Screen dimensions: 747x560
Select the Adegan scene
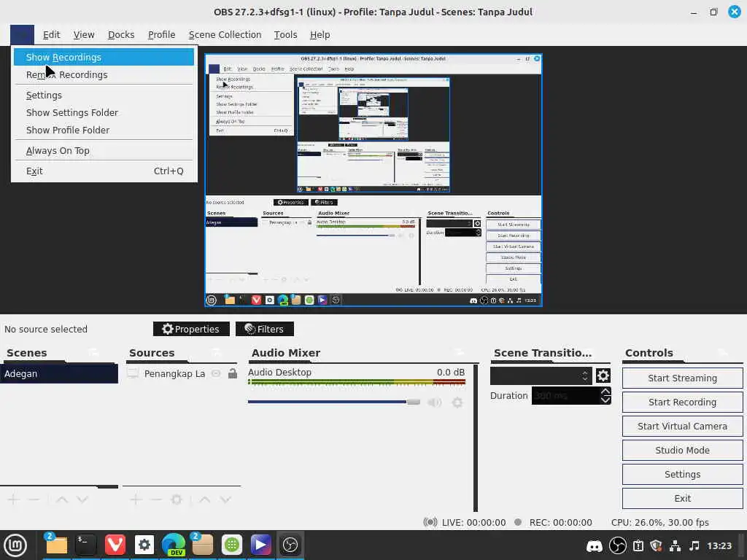pyautogui.click(x=59, y=374)
